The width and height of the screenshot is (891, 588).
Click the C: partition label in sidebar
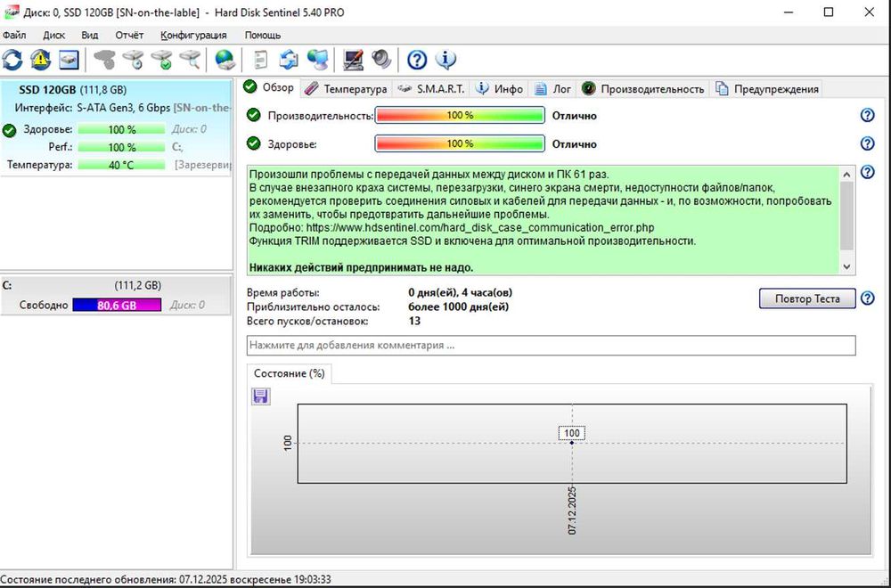(7, 285)
